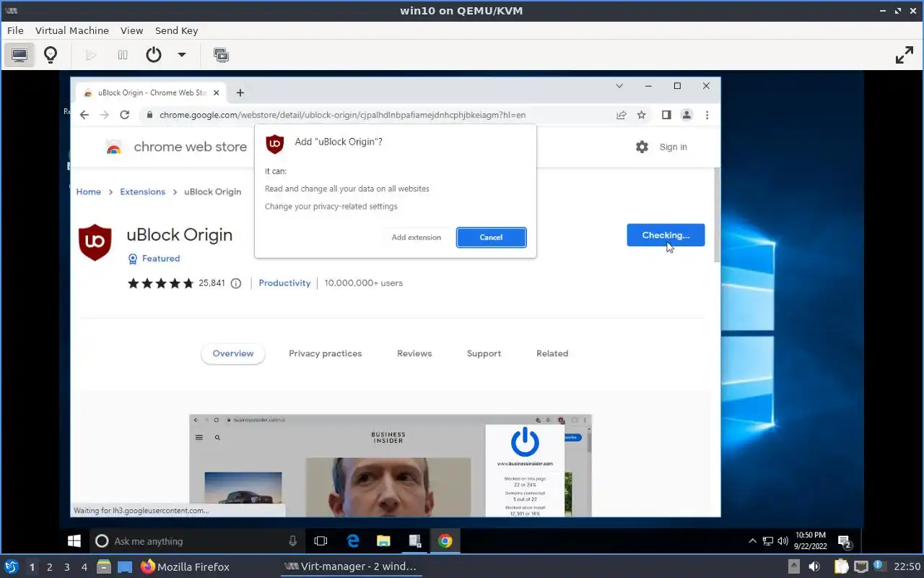Open the Manage VM snapshots icon
924x578 pixels.
(x=221, y=55)
